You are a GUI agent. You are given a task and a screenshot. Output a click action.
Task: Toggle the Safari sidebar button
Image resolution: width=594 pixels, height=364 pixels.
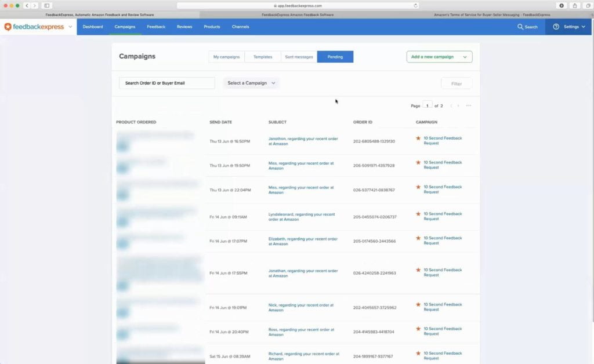coord(46,6)
